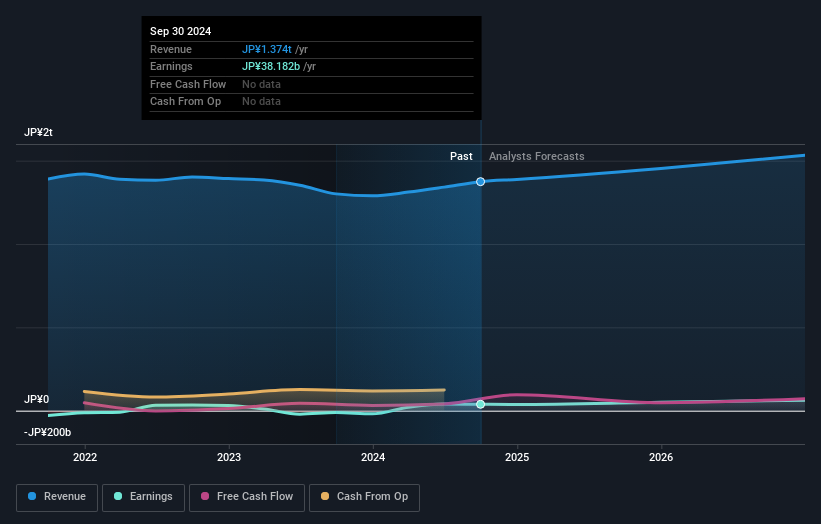Click the JP¥1.374t revenue value
Viewport: 821px width, 524px height.
coord(267,49)
